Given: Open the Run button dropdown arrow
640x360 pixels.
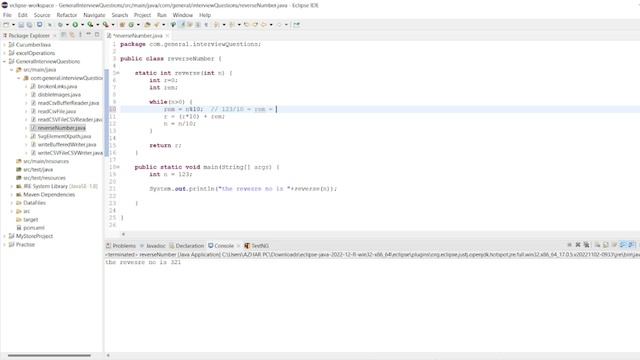Looking at the screenshot, I should pos(82,24).
